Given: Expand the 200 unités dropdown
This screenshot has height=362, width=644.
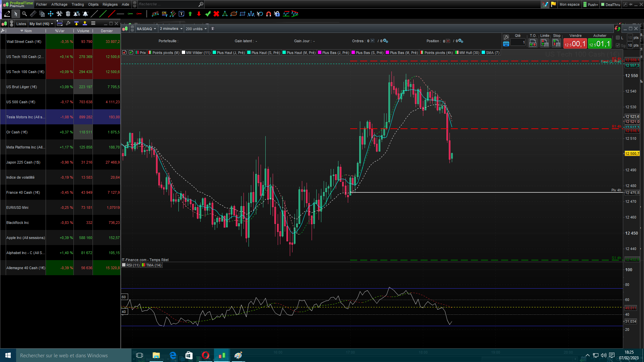Looking at the screenshot, I should 196,29.
